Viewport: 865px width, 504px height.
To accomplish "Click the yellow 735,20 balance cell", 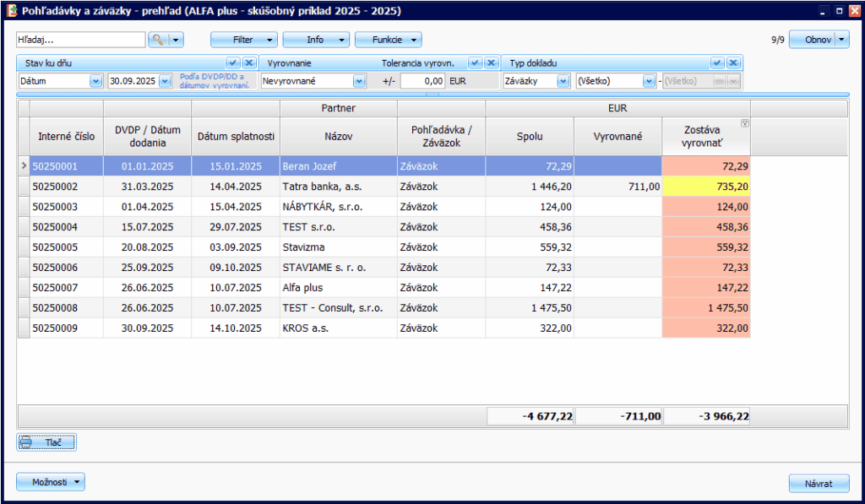I will click(706, 187).
